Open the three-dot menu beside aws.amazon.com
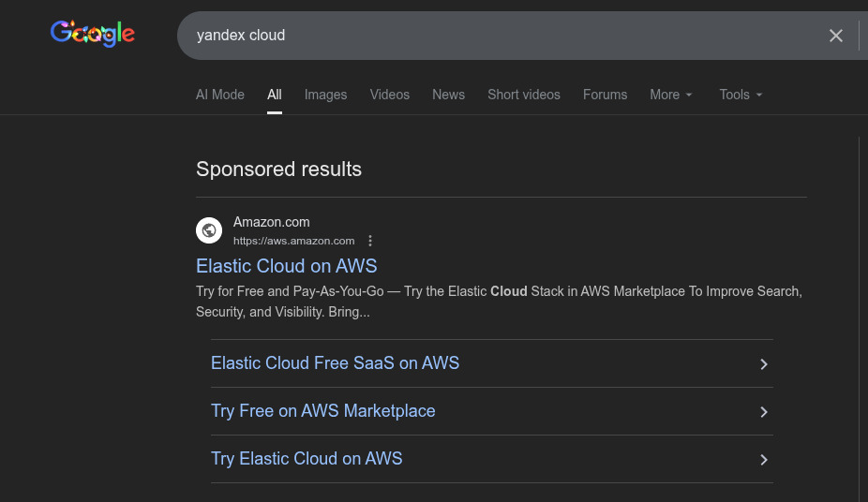This screenshot has width=868, height=502. coord(370,241)
